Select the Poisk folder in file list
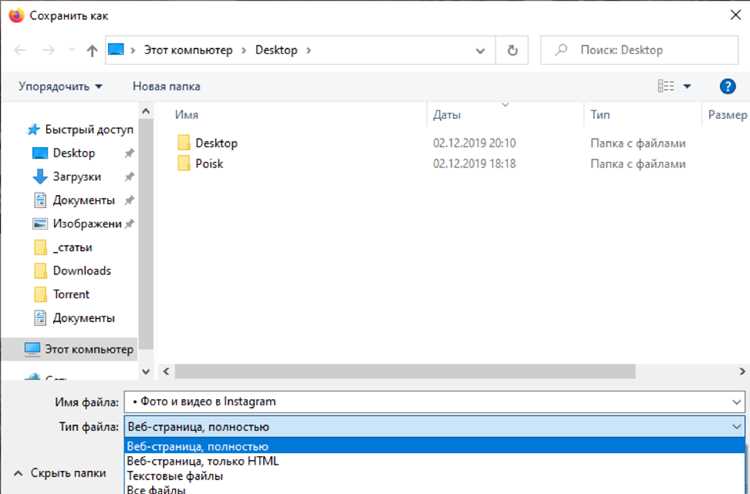Image resolution: width=750 pixels, height=494 pixels. pyautogui.click(x=209, y=164)
